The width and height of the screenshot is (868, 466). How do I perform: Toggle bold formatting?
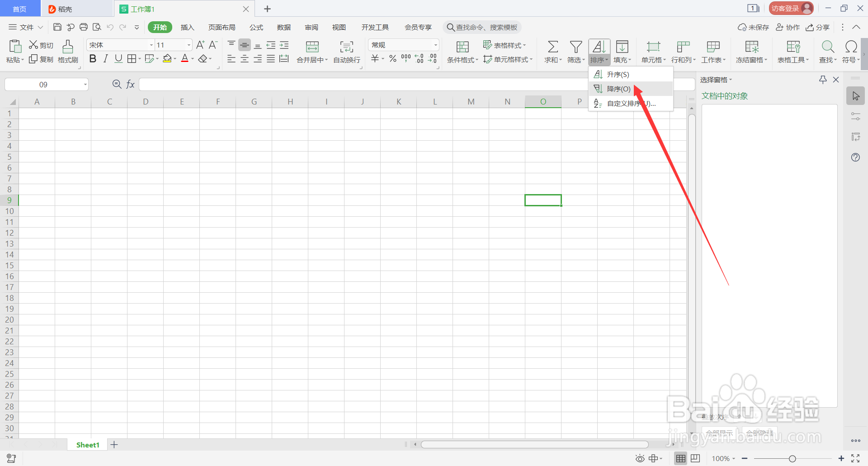[x=93, y=58]
